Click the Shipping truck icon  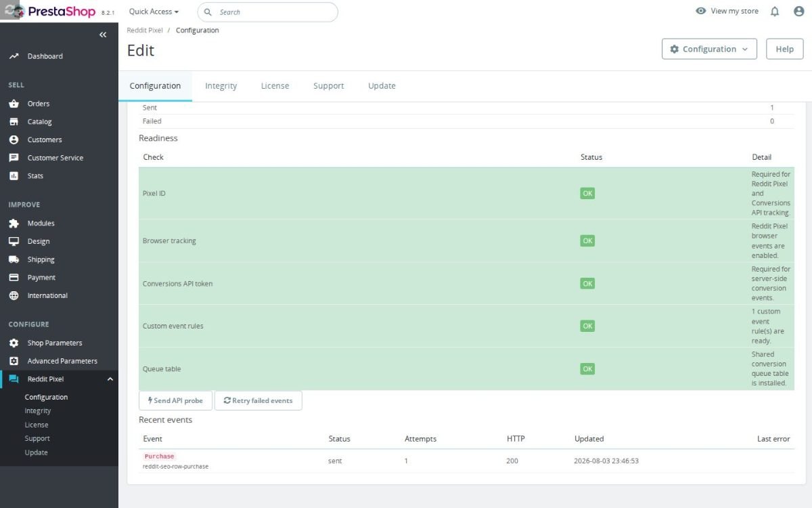coord(14,259)
